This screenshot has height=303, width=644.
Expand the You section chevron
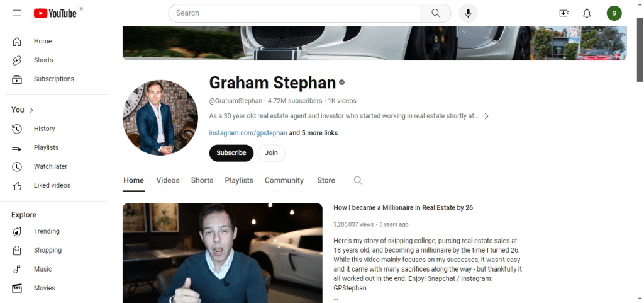(x=31, y=110)
